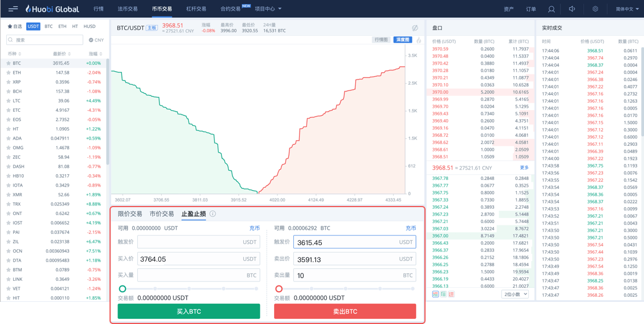
Task: Click the speaker announcements icon
Action: click(x=572, y=9)
